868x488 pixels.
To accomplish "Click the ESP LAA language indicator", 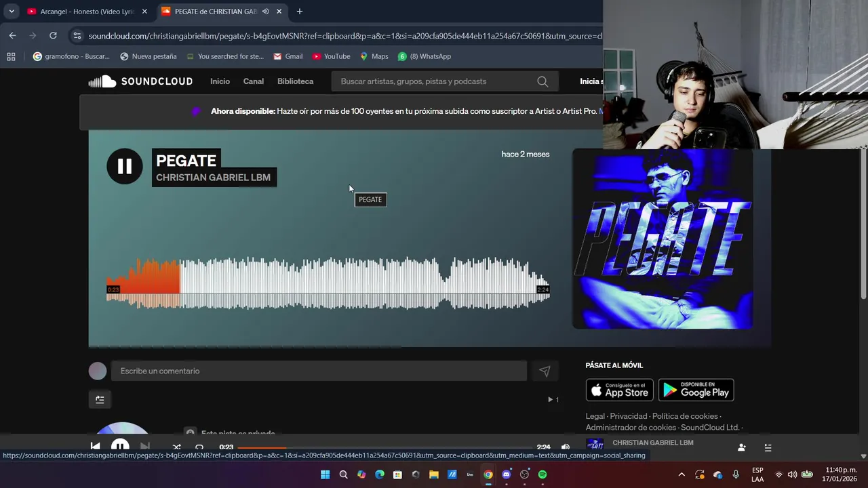I will pyautogui.click(x=757, y=474).
